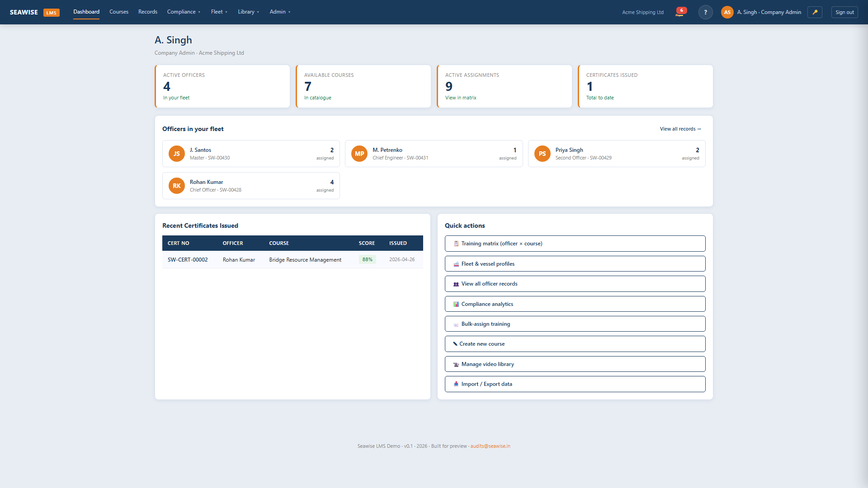Follow the View all records link

680,129
